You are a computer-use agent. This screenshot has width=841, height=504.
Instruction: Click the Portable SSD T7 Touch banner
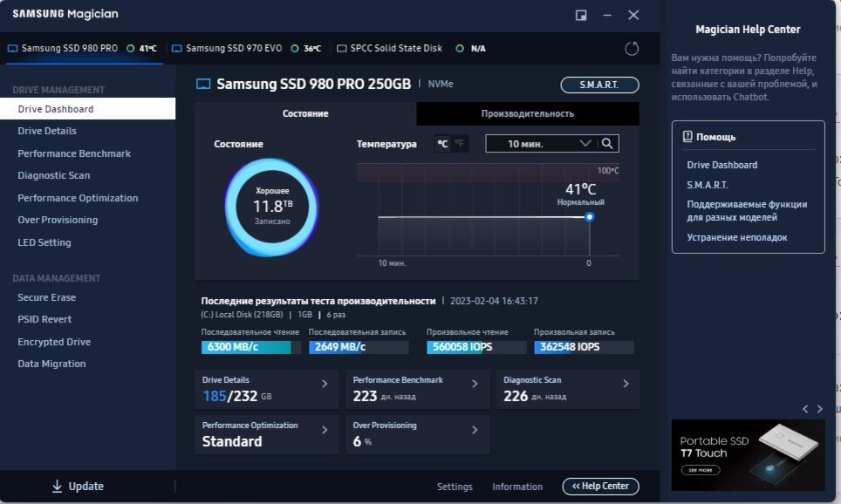point(748,455)
